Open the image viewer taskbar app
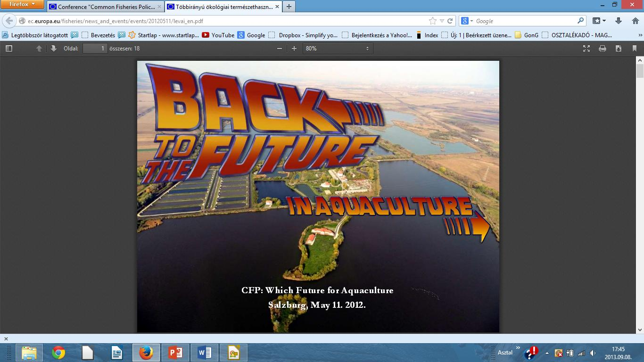The height and width of the screenshot is (362, 644). point(234,353)
